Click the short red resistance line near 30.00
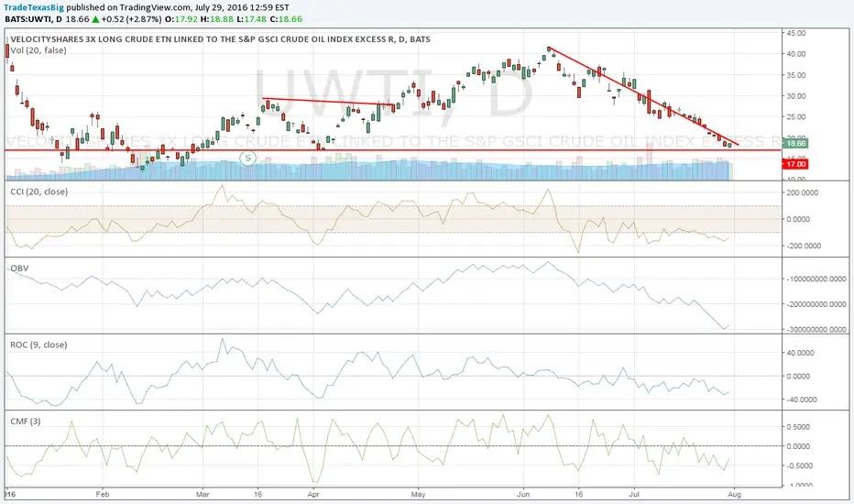This screenshot has width=854, height=504. tap(328, 102)
